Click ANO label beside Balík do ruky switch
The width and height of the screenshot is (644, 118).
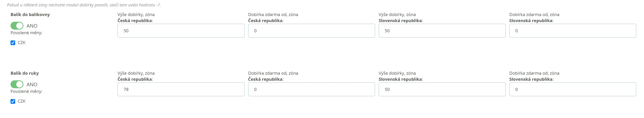32,84
